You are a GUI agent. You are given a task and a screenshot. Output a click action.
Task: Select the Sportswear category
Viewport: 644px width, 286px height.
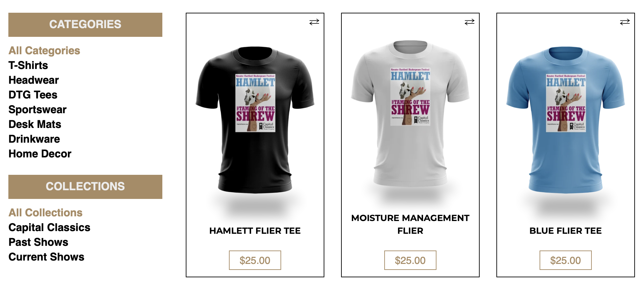[x=37, y=110]
